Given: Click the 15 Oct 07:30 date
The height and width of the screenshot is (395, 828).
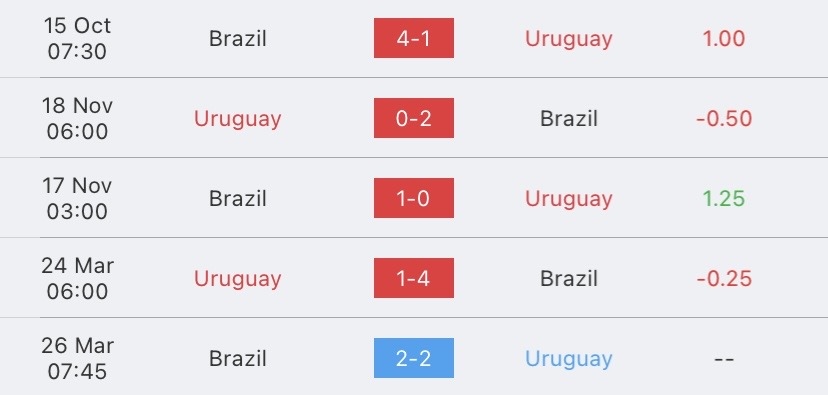Looking at the screenshot, I should click(x=77, y=39).
